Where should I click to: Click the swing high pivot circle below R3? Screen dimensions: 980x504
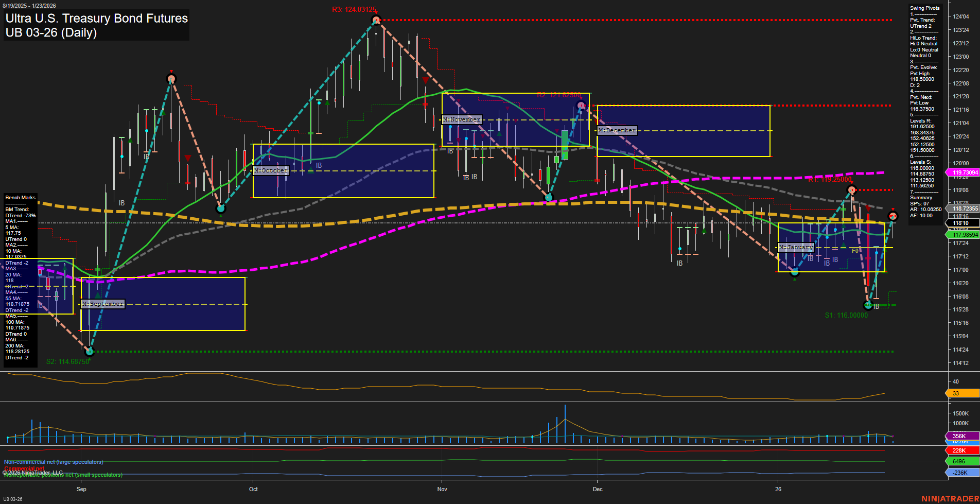[376, 20]
